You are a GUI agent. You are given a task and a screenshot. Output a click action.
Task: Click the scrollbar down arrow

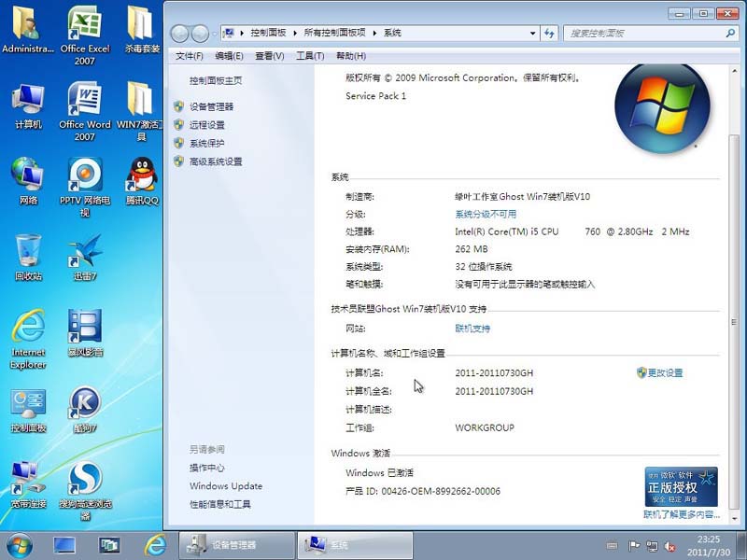734,518
